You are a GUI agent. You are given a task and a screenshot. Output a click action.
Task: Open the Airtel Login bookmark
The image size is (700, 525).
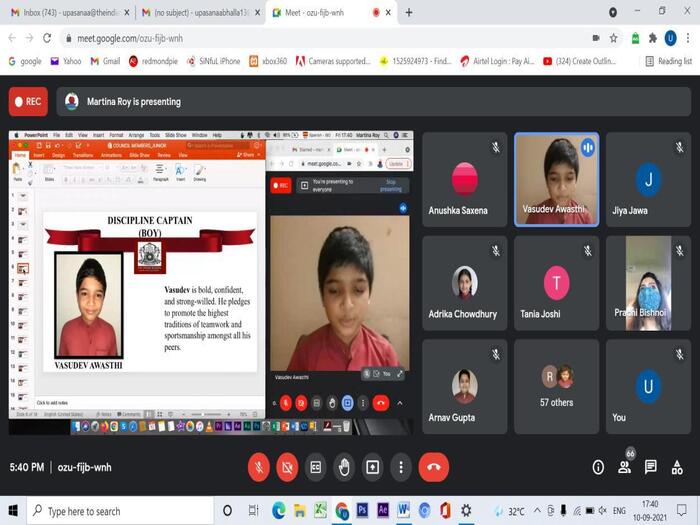(497, 61)
